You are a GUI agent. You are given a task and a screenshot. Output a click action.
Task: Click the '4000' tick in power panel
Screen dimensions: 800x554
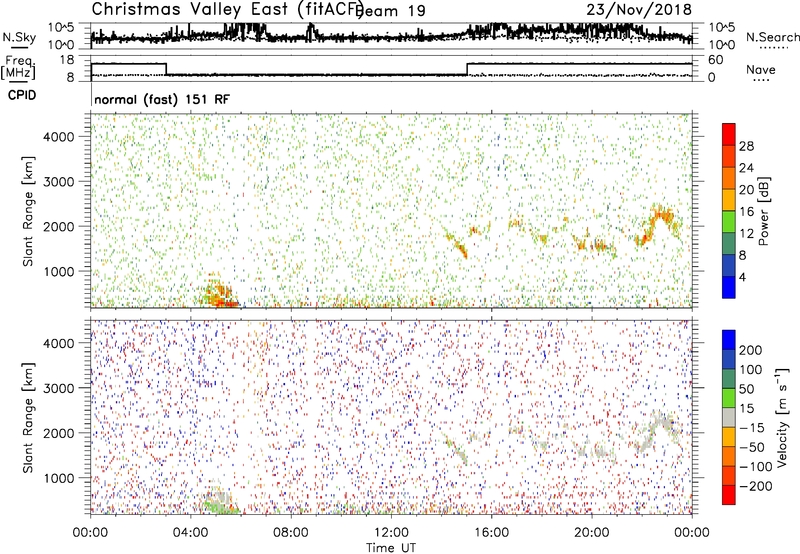pyautogui.click(x=58, y=137)
